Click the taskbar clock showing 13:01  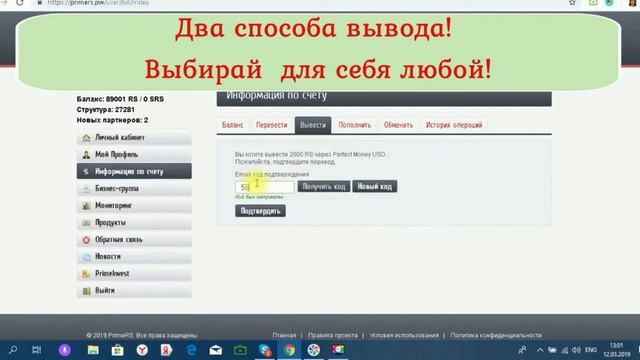coord(616,350)
